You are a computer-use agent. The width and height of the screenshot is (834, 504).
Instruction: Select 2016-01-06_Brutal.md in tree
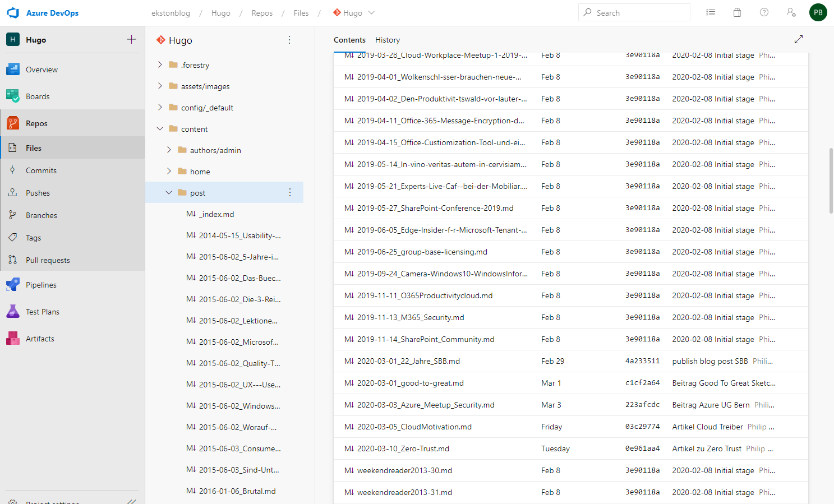(237, 491)
